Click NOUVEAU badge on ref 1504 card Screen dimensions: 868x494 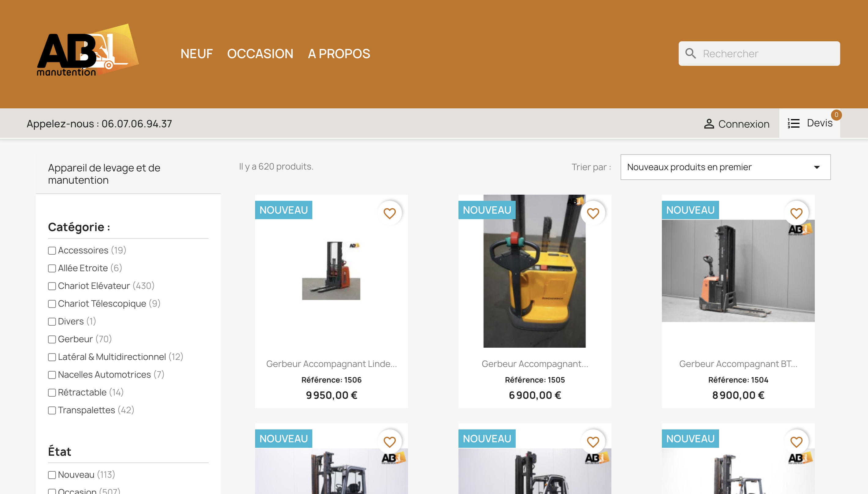point(690,210)
